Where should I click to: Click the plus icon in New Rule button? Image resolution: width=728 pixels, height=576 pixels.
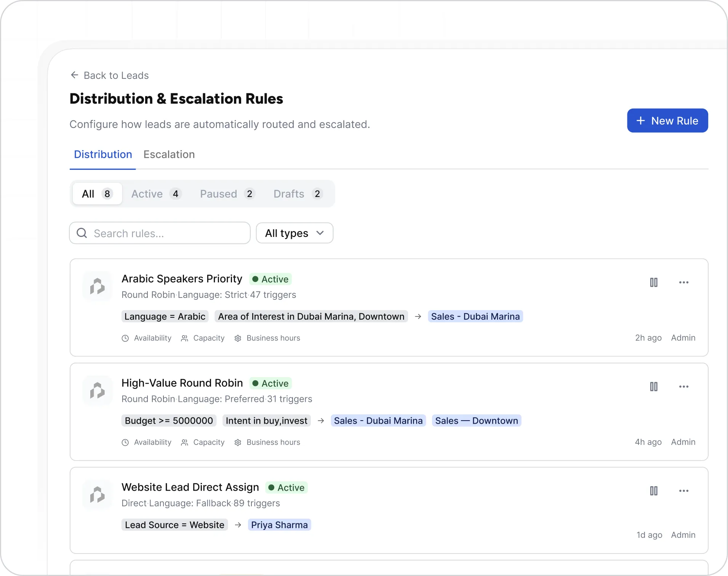click(x=641, y=121)
